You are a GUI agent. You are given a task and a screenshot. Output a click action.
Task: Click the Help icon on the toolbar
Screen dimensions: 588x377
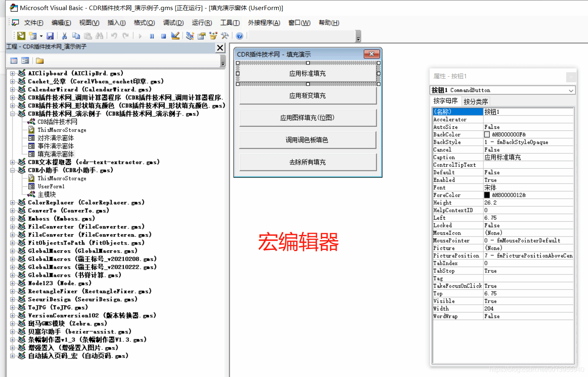click(239, 36)
